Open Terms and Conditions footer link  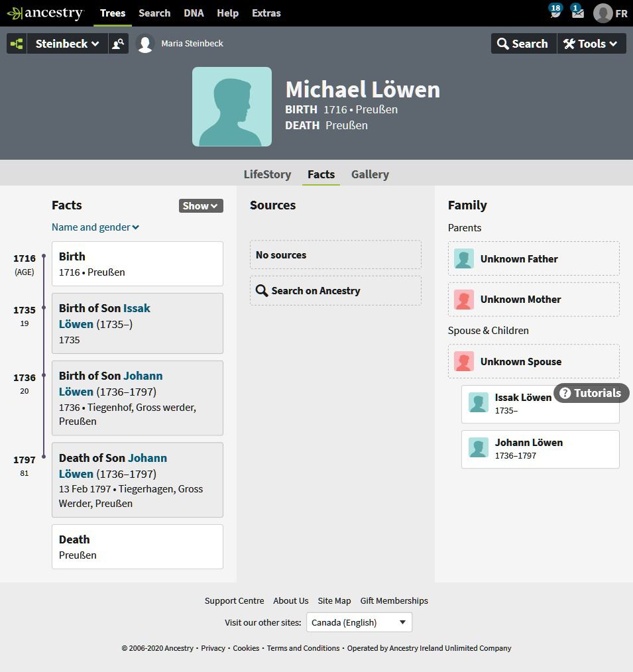point(303,648)
